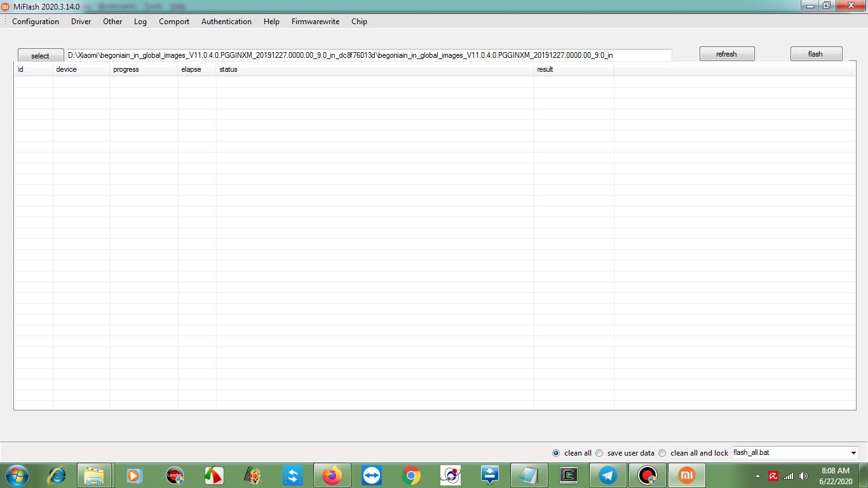Click the clock showing 8:08 AM
The width and height of the screenshot is (868, 488).
835,471
